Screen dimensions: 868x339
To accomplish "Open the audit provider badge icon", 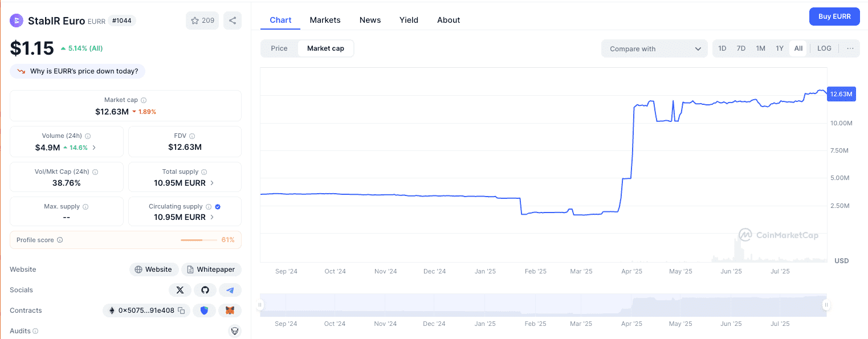I will click(x=234, y=331).
